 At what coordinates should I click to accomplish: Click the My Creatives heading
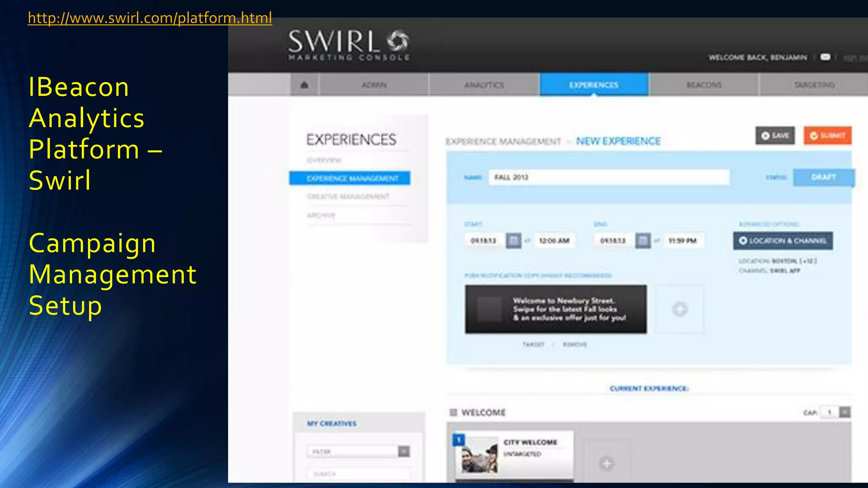coord(332,424)
